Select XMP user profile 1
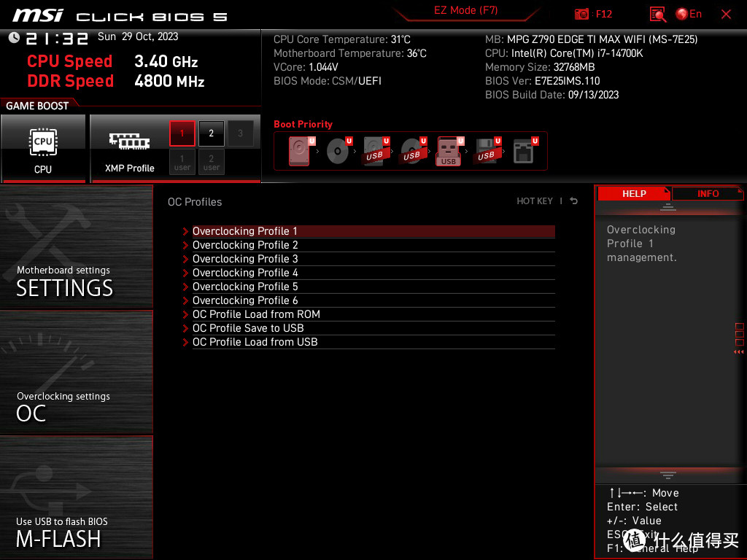The width and height of the screenshot is (747, 560). pos(182,162)
